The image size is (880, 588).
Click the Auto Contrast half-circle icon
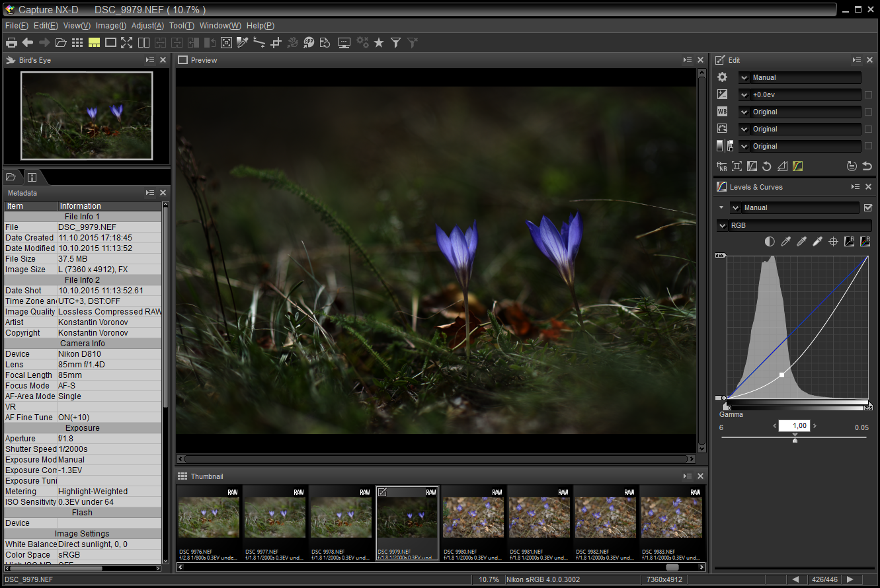770,242
